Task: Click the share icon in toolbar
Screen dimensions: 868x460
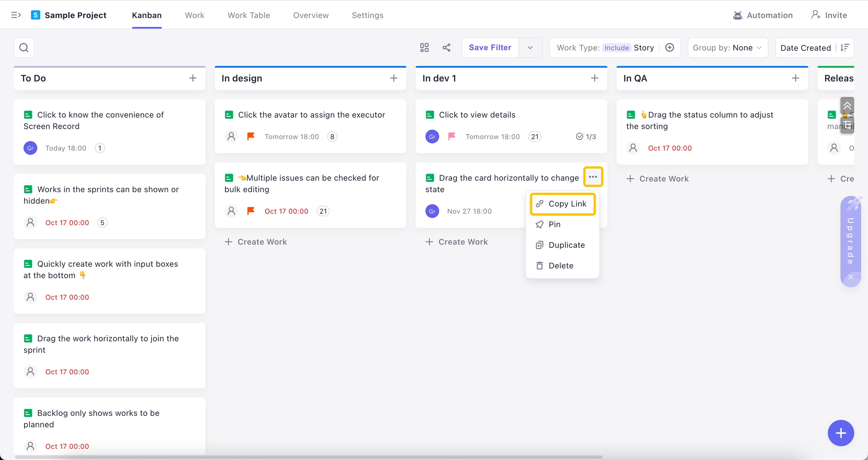Action: pyautogui.click(x=446, y=48)
